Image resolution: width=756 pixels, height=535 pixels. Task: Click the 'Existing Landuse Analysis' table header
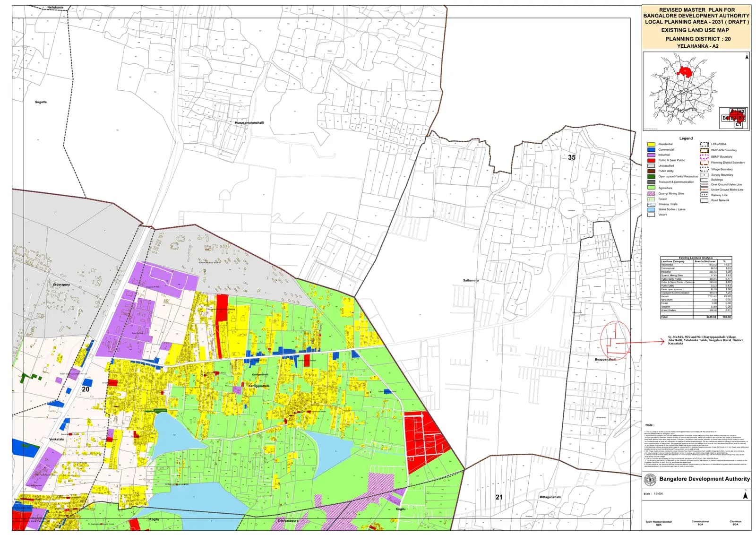[696, 258]
